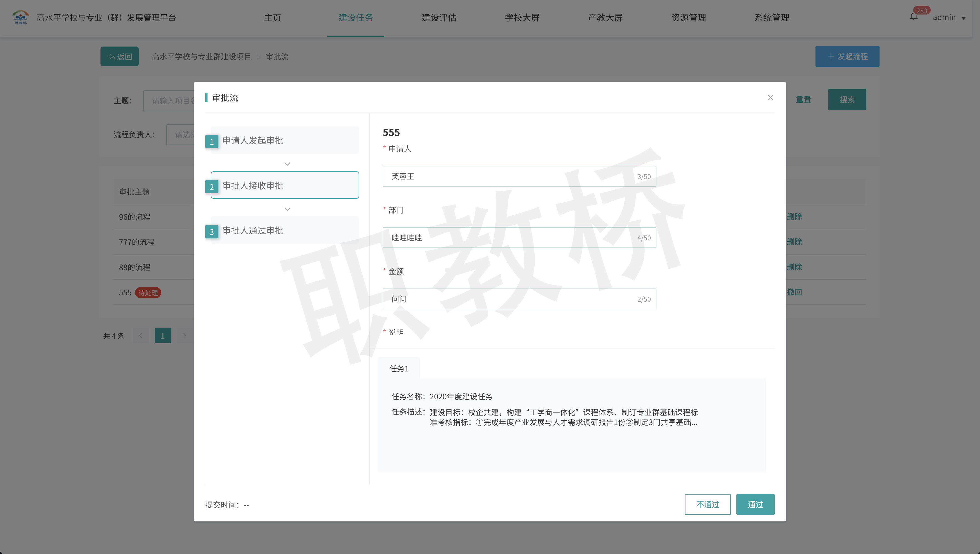Click step number 1 badge
This screenshot has height=554, width=980.
tap(212, 142)
